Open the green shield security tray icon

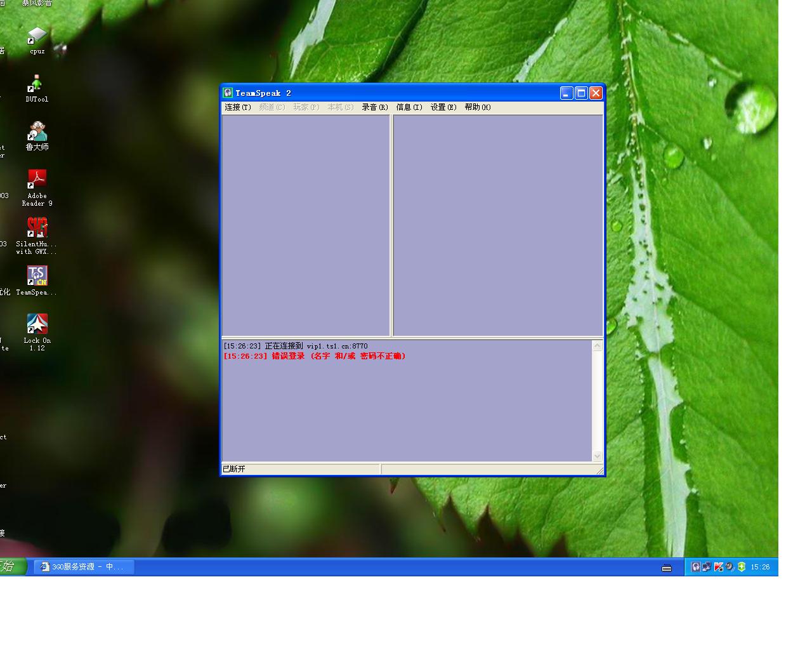coord(741,567)
